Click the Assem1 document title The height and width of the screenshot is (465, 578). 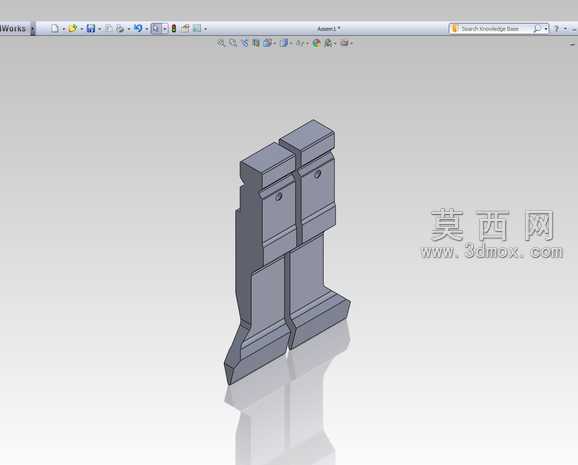tap(329, 28)
